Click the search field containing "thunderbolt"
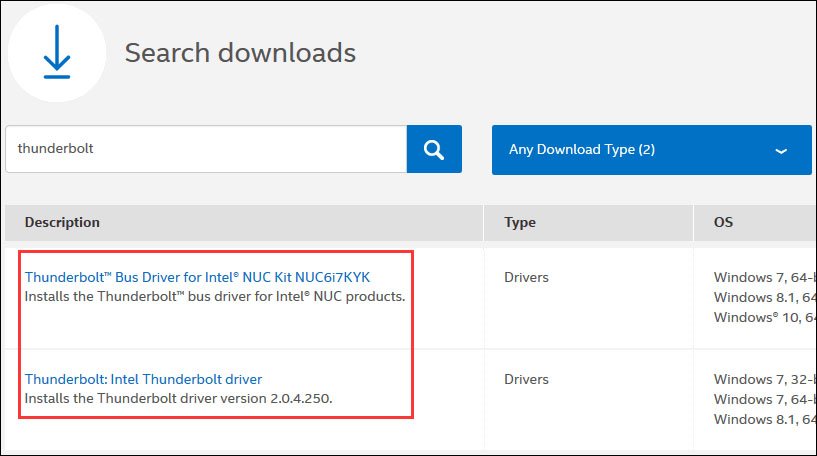 click(x=205, y=149)
